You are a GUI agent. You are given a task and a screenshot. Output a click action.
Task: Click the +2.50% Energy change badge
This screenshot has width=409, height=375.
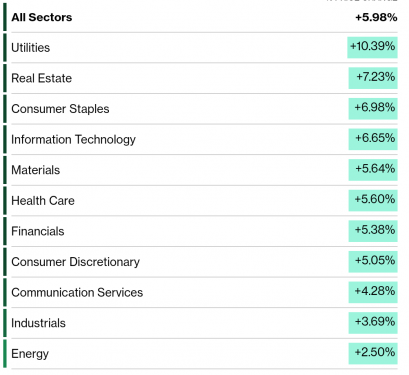coord(373,353)
